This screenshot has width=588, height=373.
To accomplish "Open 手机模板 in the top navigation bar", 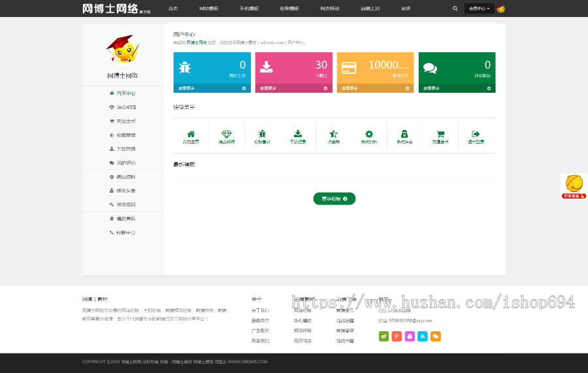I will [249, 8].
